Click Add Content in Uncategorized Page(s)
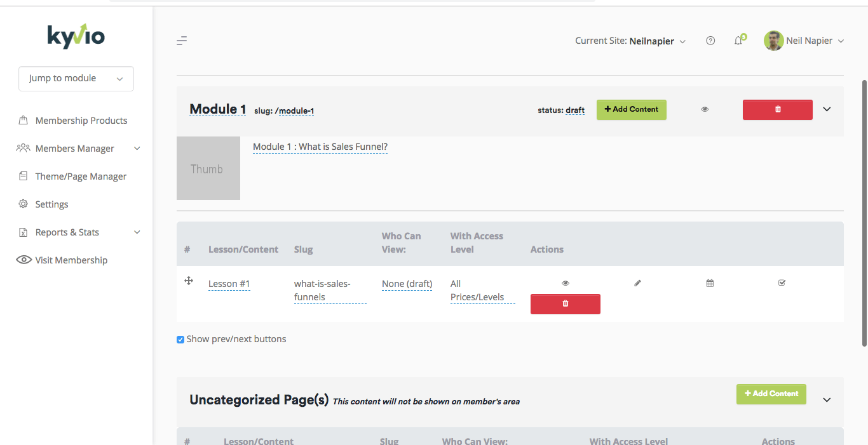The height and width of the screenshot is (445, 868). (771, 394)
